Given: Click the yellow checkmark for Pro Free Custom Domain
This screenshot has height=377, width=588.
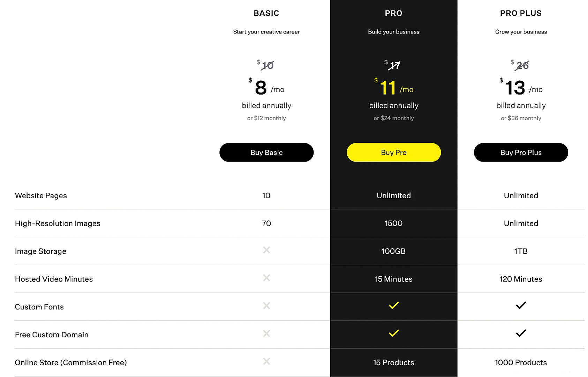Looking at the screenshot, I should (x=394, y=333).
